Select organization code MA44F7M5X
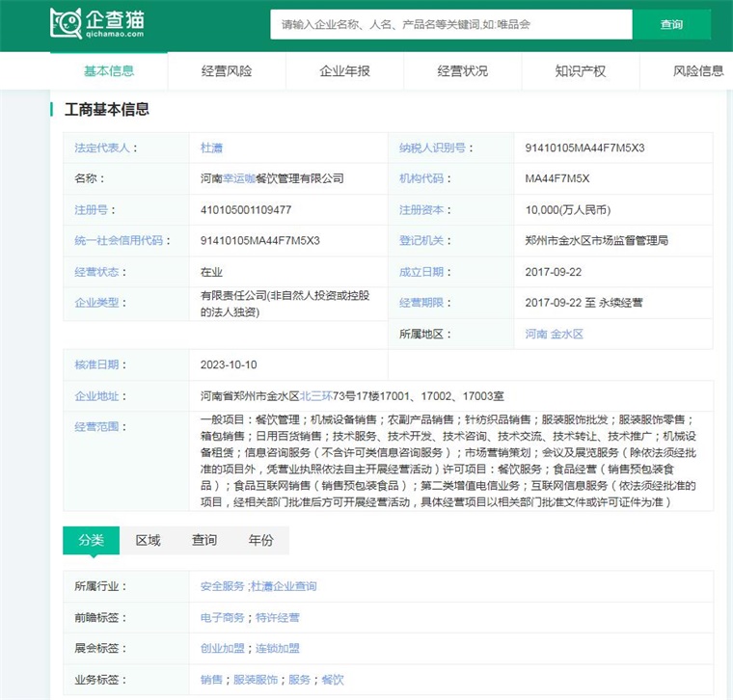Viewport: 733px width, 700px height. [x=557, y=178]
